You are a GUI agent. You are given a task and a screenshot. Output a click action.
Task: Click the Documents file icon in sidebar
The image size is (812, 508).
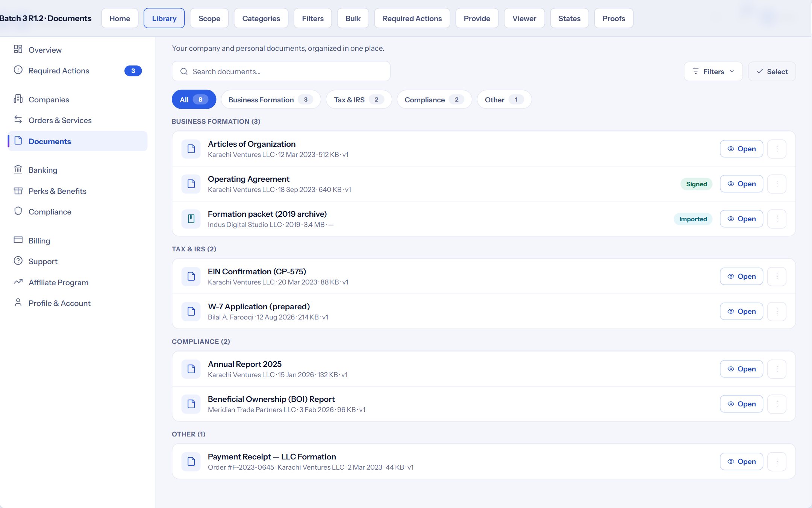point(18,141)
